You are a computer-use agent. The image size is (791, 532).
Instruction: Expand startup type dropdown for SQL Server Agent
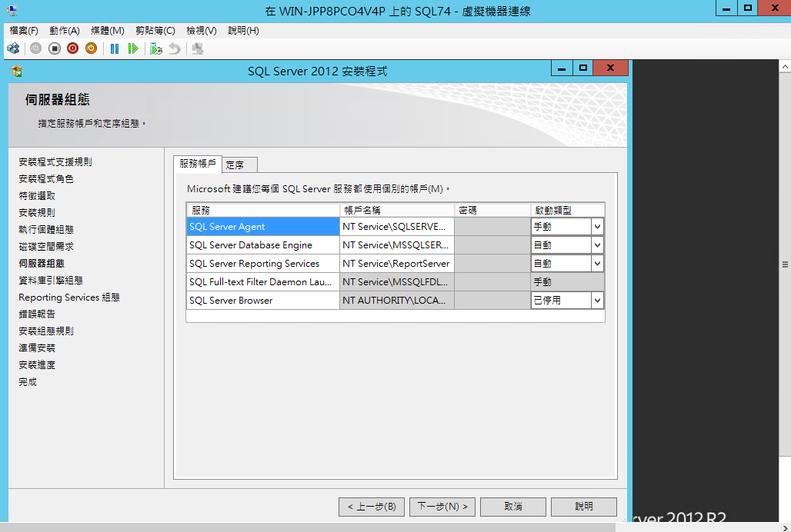(597, 227)
